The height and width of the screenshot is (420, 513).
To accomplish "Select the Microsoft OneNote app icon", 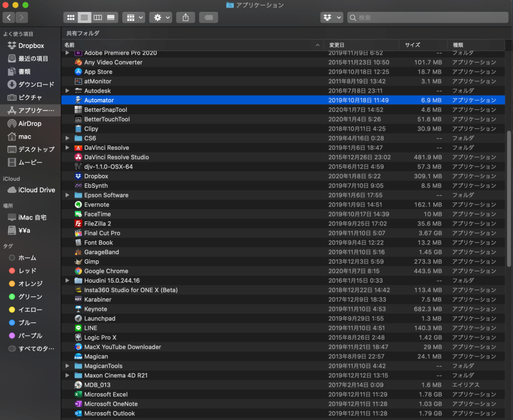I will (78, 404).
